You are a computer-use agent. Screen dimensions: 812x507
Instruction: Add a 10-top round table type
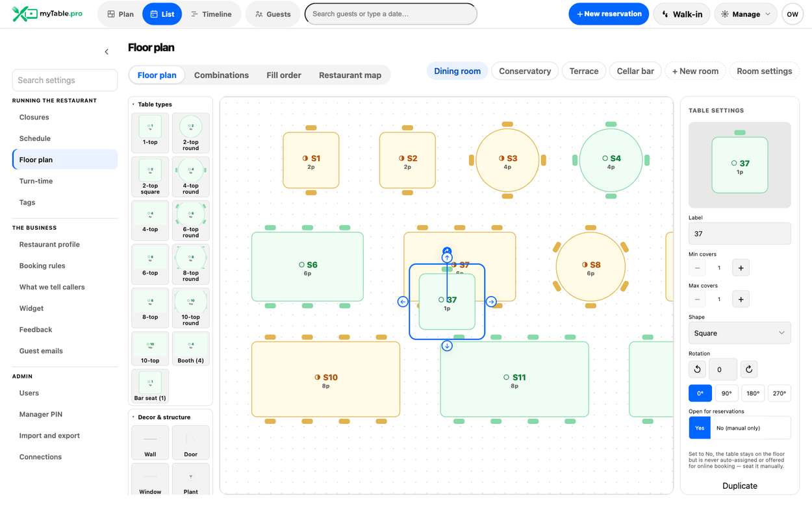[190, 308]
